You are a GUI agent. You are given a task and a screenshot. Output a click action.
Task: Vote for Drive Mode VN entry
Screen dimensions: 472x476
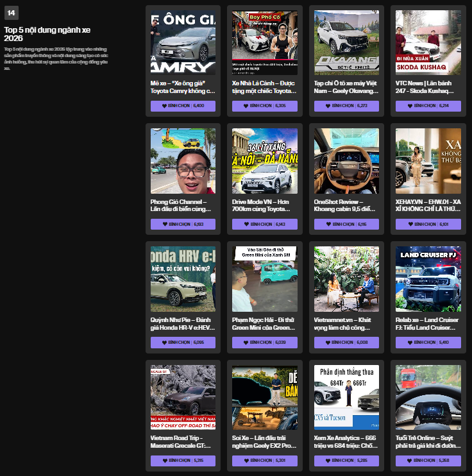coord(265,224)
